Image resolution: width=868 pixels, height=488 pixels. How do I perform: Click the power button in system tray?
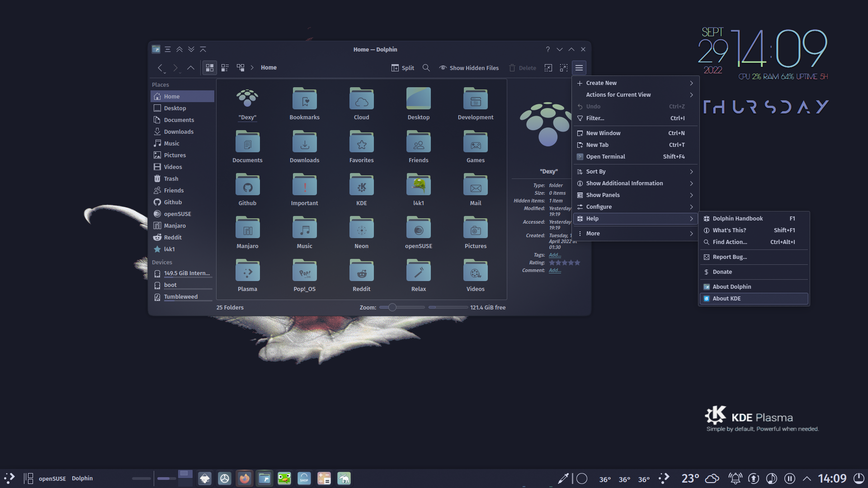click(859, 478)
